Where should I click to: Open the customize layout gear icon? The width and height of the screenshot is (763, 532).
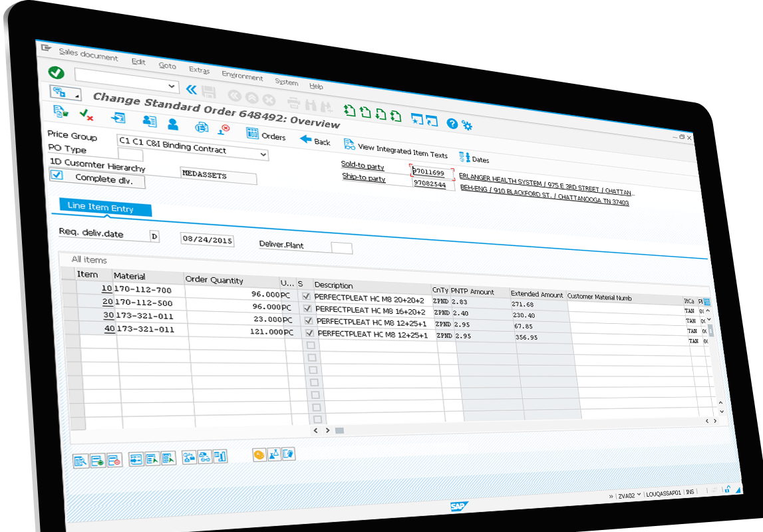click(x=467, y=125)
